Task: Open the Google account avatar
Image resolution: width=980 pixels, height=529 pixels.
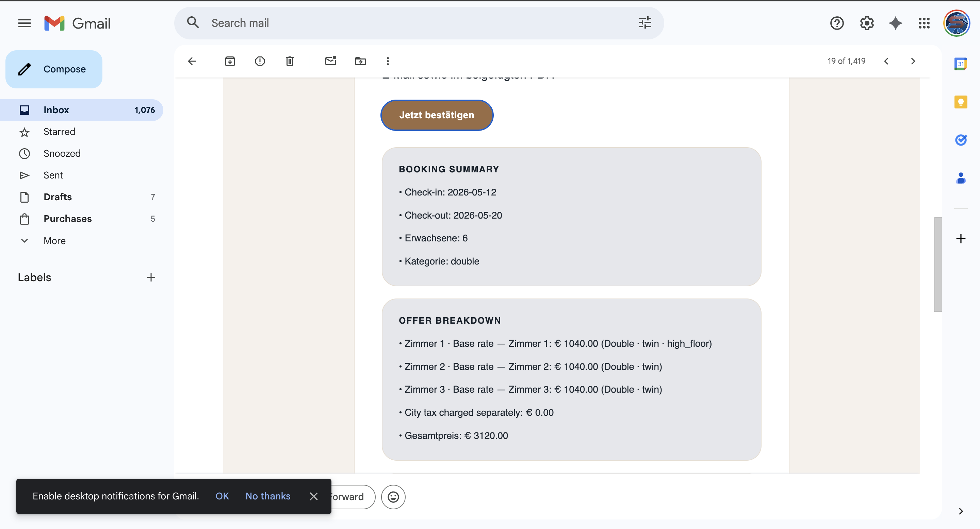Action: (957, 23)
